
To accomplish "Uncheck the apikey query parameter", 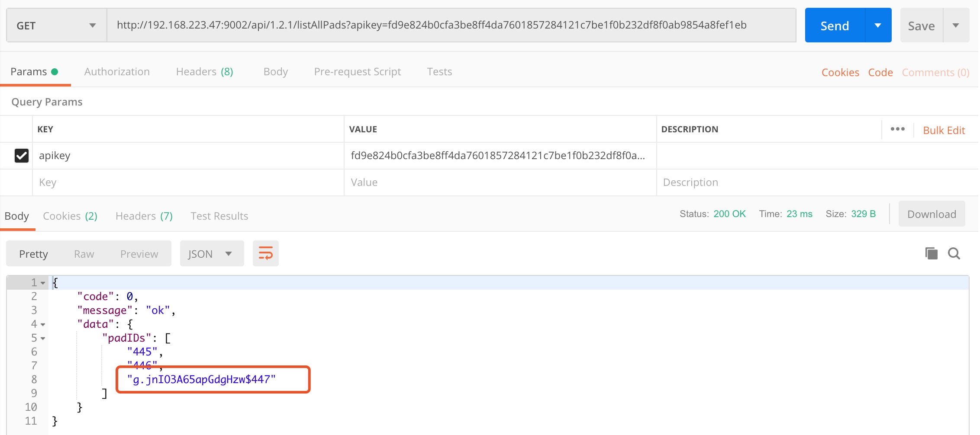I will (22, 156).
